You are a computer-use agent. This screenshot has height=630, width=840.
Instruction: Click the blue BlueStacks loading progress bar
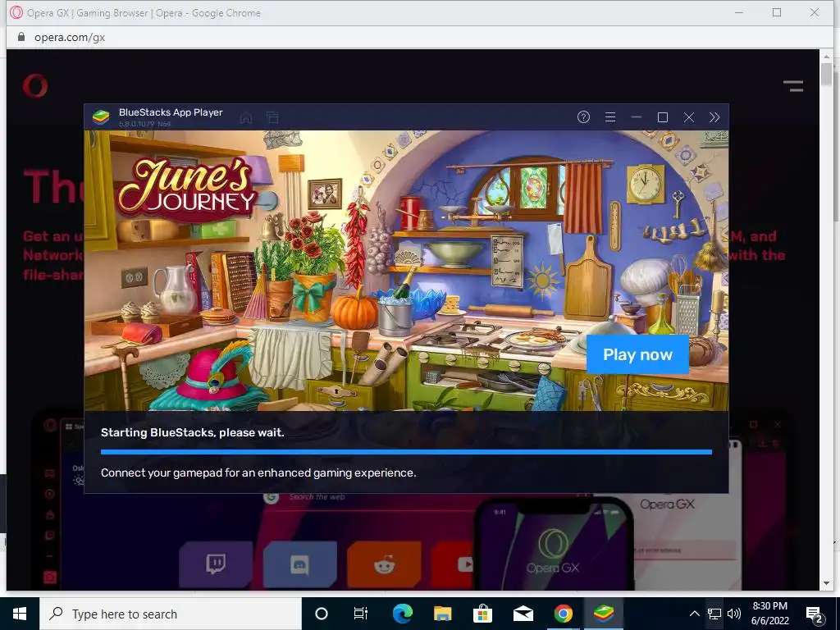[406, 452]
